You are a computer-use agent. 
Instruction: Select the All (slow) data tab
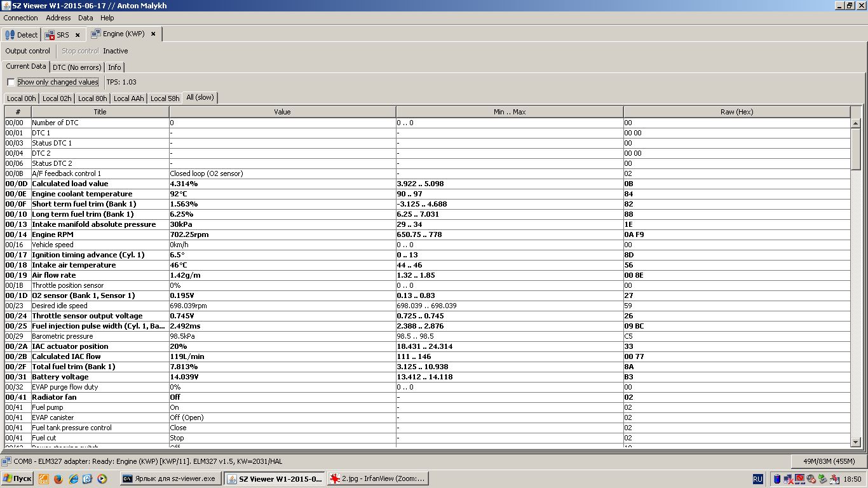coord(200,97)
